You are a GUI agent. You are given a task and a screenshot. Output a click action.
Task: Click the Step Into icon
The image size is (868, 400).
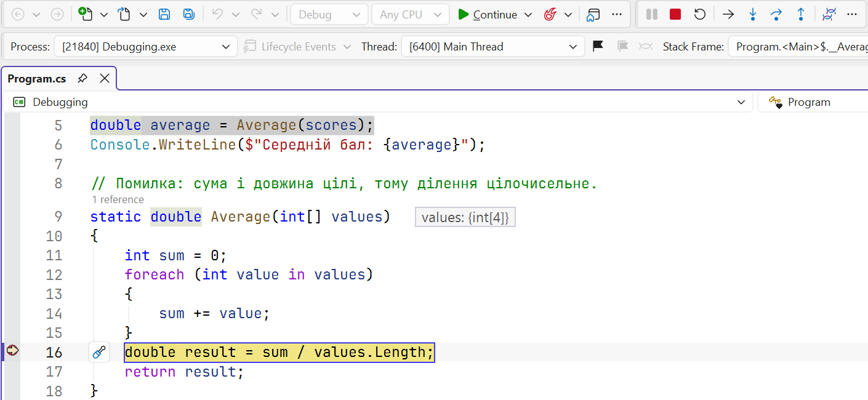(752, 14)
